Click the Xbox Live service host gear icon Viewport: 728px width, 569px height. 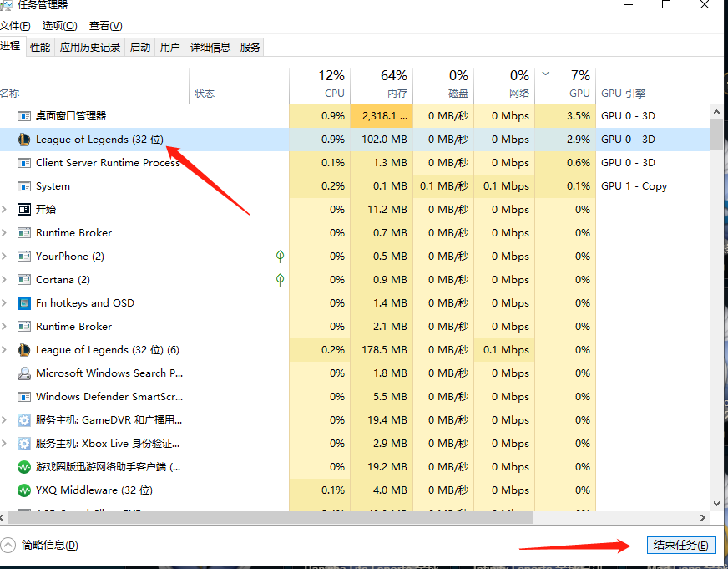[23, 444]
